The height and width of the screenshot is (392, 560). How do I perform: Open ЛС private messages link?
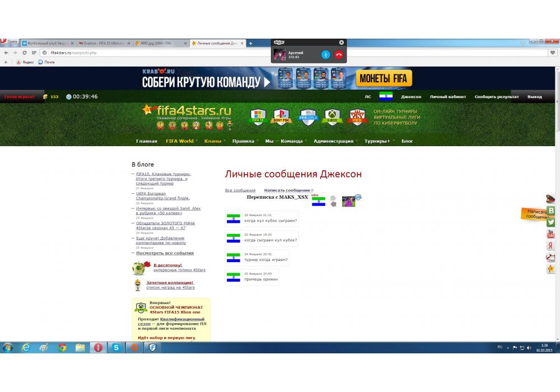(x=368, y=97)
